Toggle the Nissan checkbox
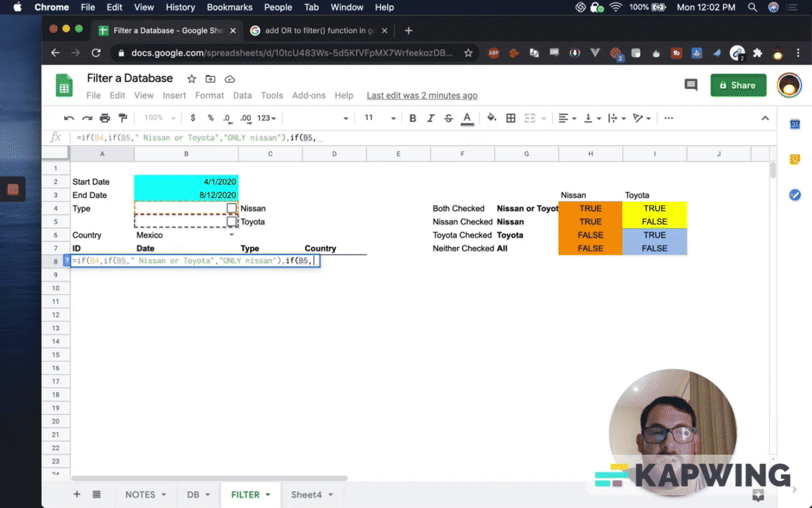Viewport: 812px width, 508px height. (232, 208)
